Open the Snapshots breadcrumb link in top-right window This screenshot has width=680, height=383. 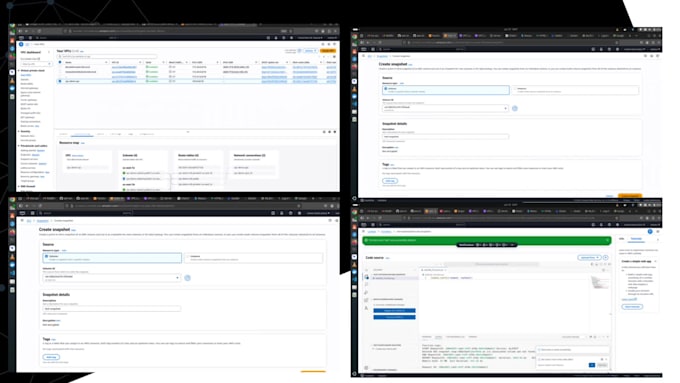(x=382, y=56)
